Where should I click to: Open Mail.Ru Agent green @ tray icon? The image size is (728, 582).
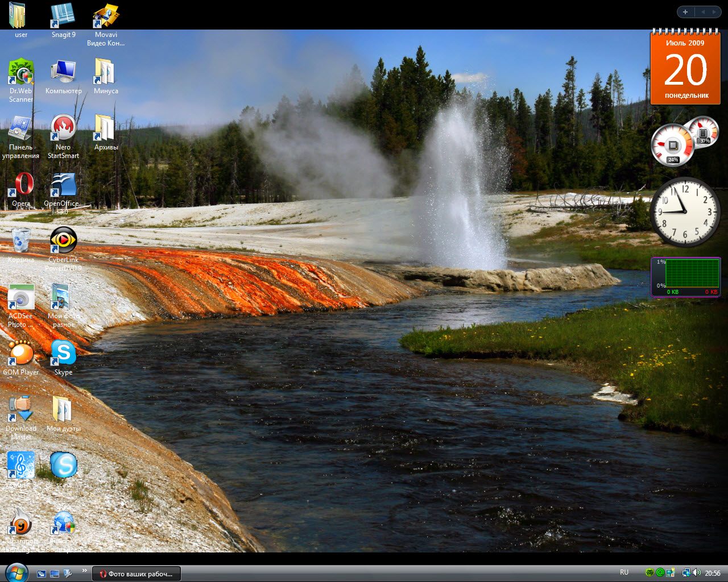[660, 573]
